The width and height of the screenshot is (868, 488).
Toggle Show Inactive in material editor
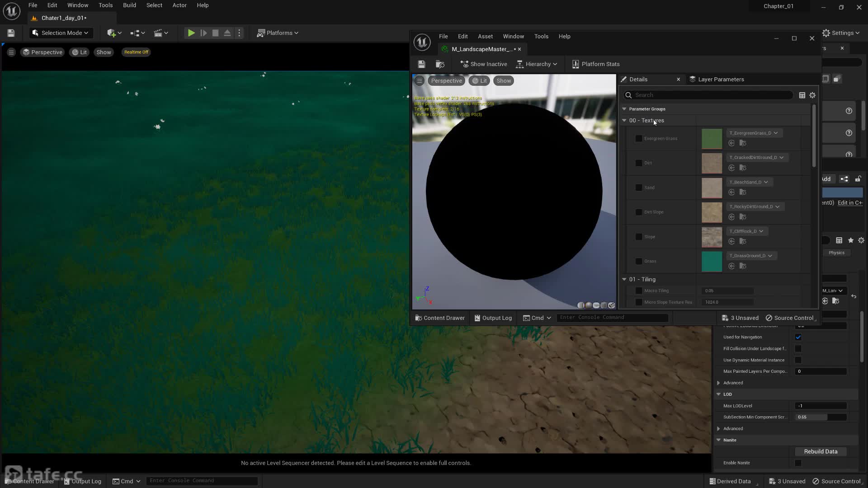click(x=484, y=64)
